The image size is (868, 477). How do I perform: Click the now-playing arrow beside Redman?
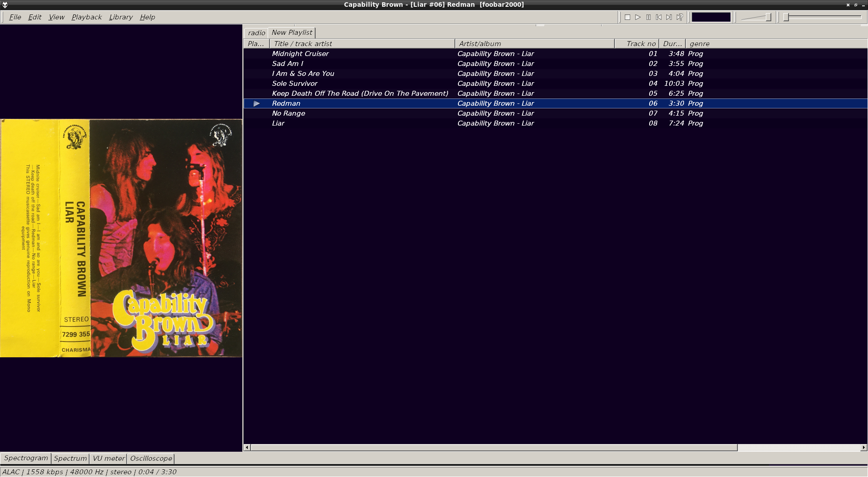(x=256, y=103)
